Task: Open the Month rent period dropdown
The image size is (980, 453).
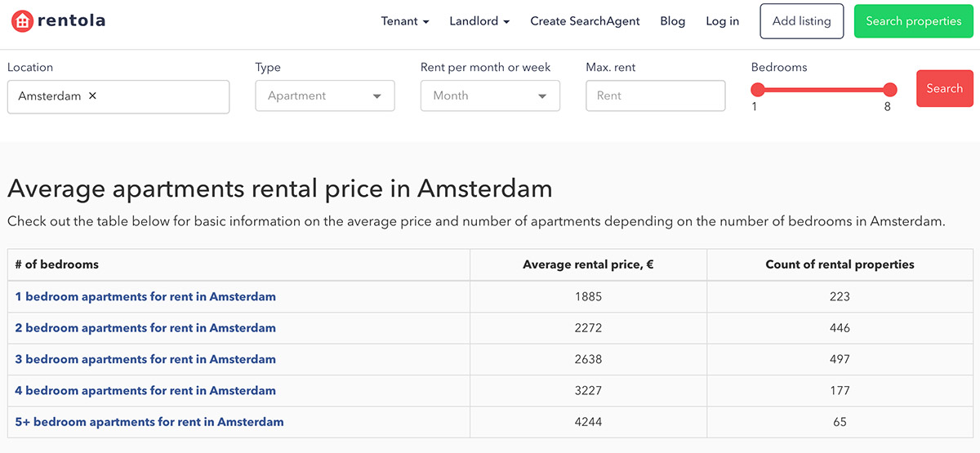Action: [490, 95]
